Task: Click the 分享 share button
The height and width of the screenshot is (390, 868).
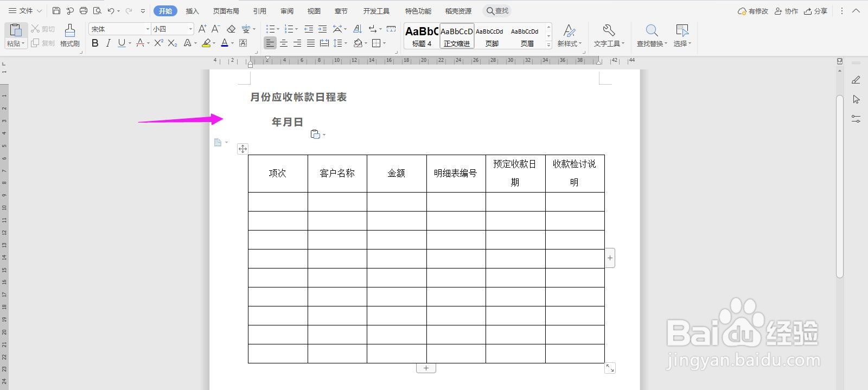Action: coord(815,11)
